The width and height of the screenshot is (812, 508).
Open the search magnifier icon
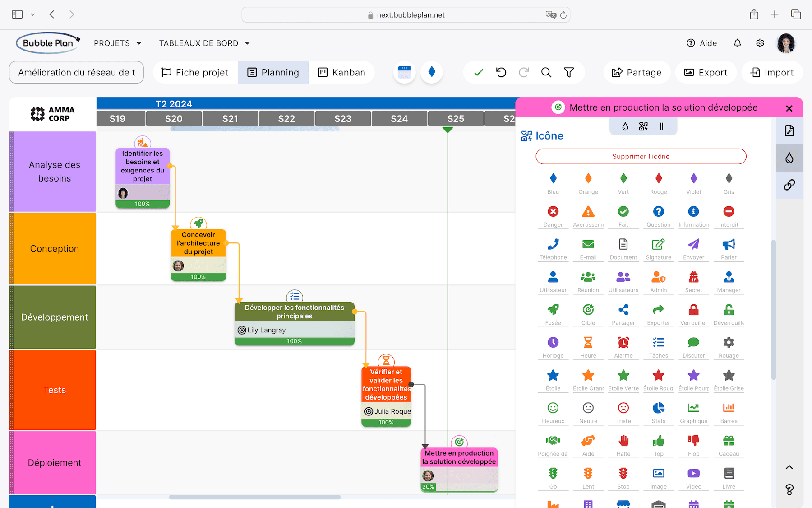546,72
